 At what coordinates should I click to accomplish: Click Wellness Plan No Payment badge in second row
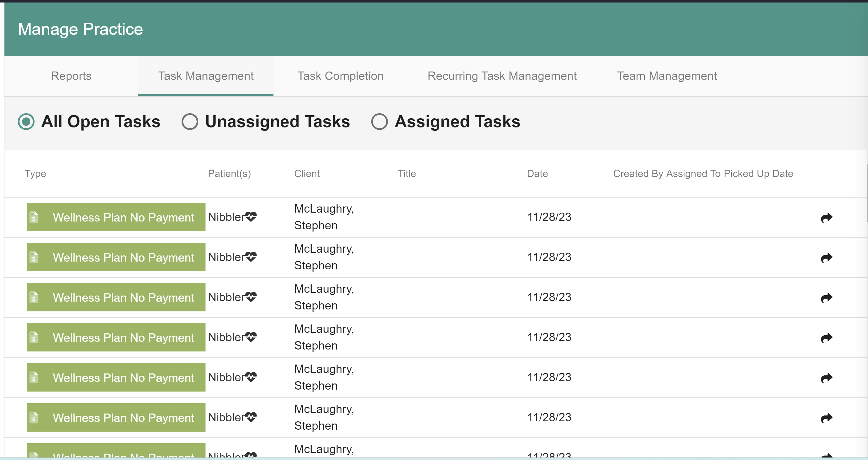point(116,257)
